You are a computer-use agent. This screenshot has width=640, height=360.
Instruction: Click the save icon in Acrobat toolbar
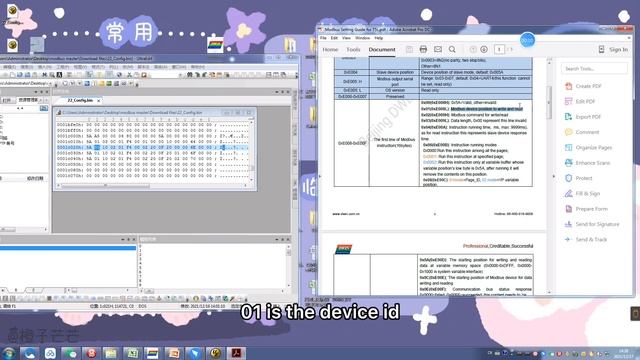click(x=409, y=49)
